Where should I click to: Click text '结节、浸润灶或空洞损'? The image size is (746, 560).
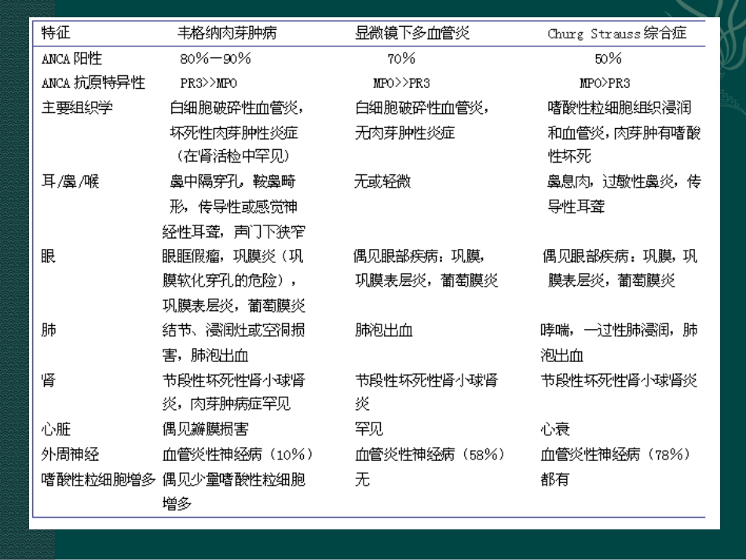(233, 330)
